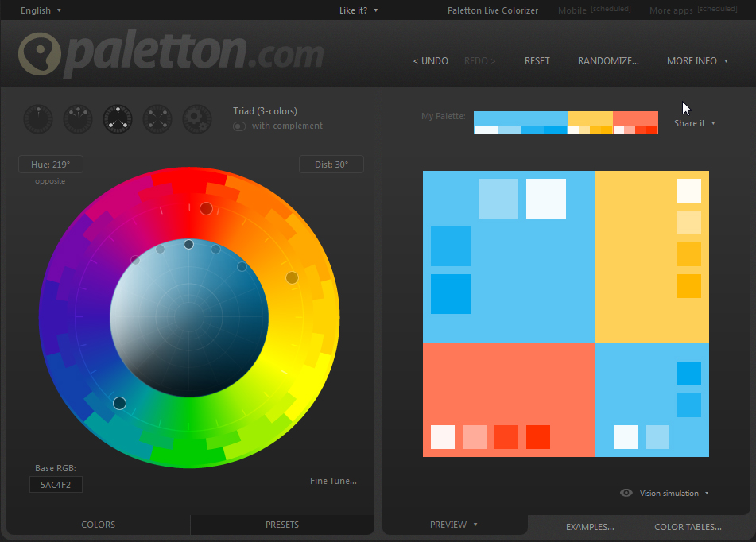
Task: Switch to the COLORS tab
Action: [99, 525]
